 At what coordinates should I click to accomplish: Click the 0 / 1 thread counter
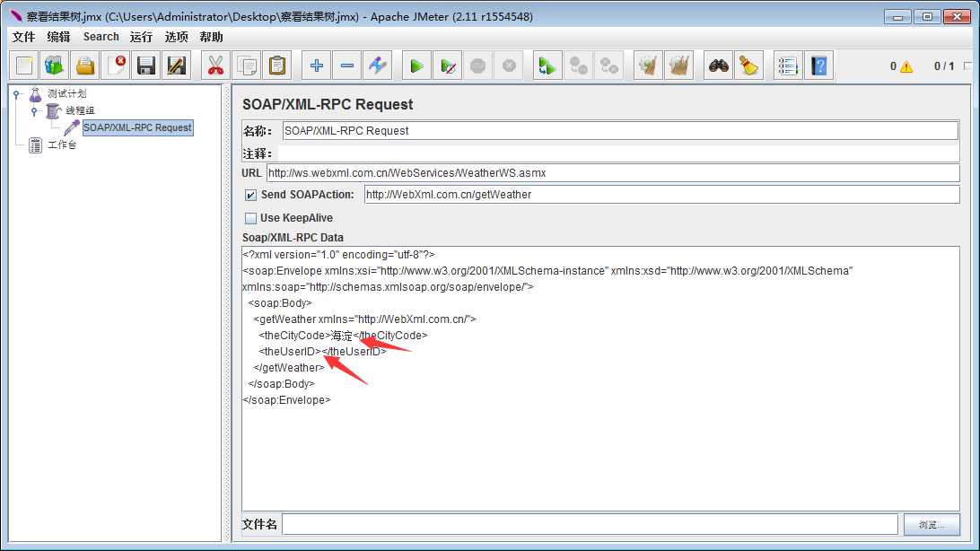click(944, 66)
